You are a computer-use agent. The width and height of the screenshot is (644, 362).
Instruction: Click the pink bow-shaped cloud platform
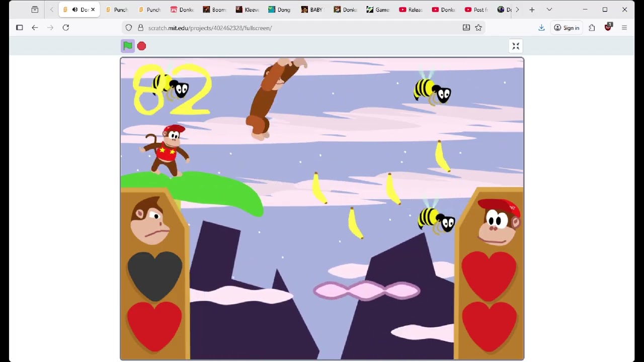point(367,291)
